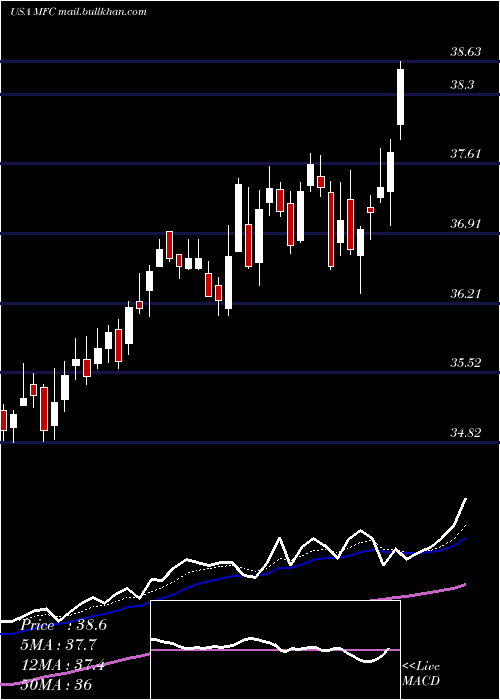Click the 36.21 price level label

[x=466, y=294]
